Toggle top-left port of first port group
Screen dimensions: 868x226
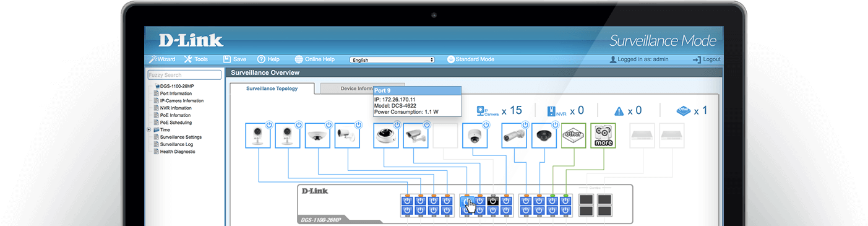click(x=407, y=201)
